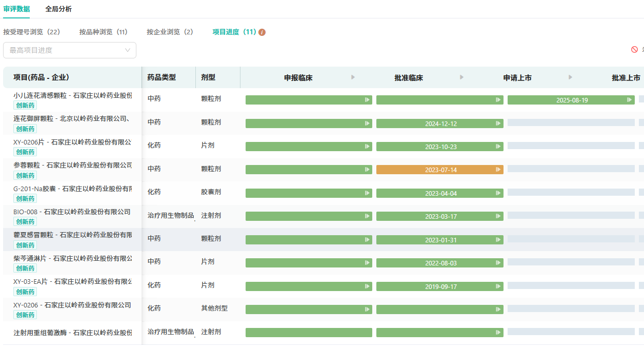
Task: Click the play icon on the 2025-08-19 bar
Action: [630, 100]
